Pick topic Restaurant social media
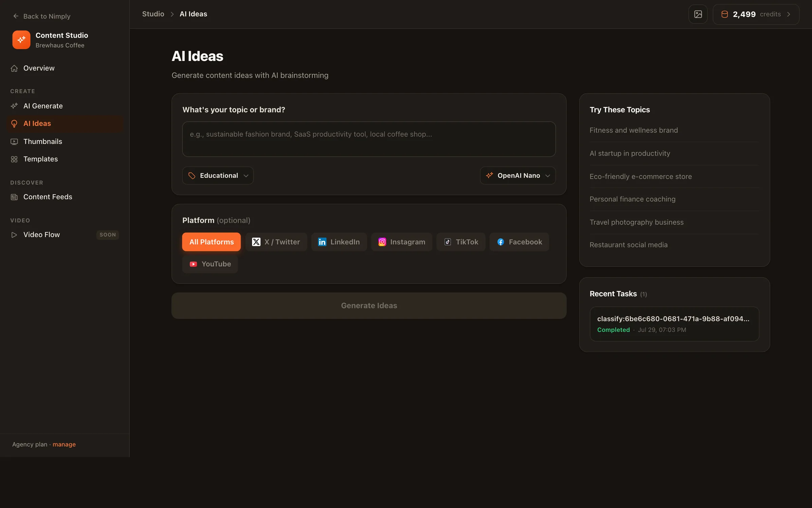 [x=628, y=245]
